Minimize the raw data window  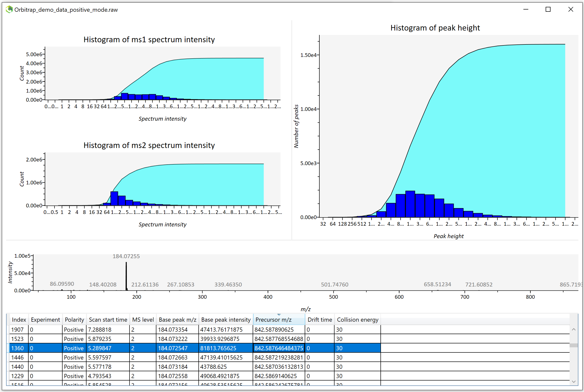tap(526, 10)
